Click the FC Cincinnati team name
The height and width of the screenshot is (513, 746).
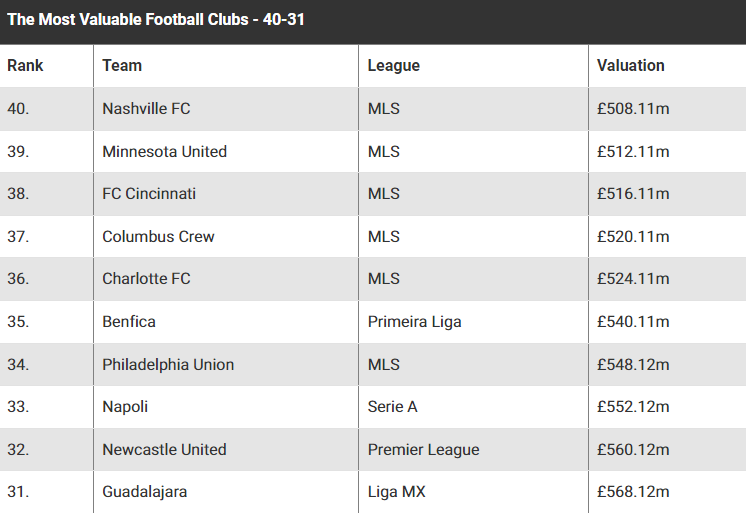[x=149, y=194]
